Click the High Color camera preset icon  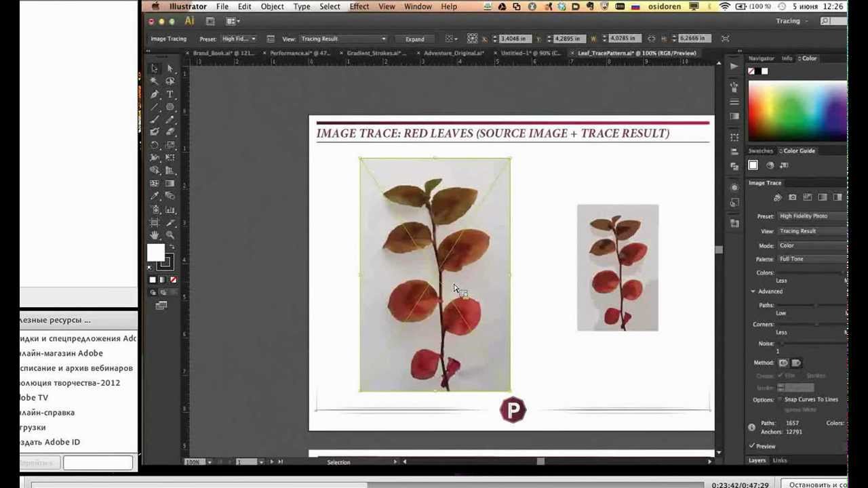pyautogui.click(x=793, y=198)
